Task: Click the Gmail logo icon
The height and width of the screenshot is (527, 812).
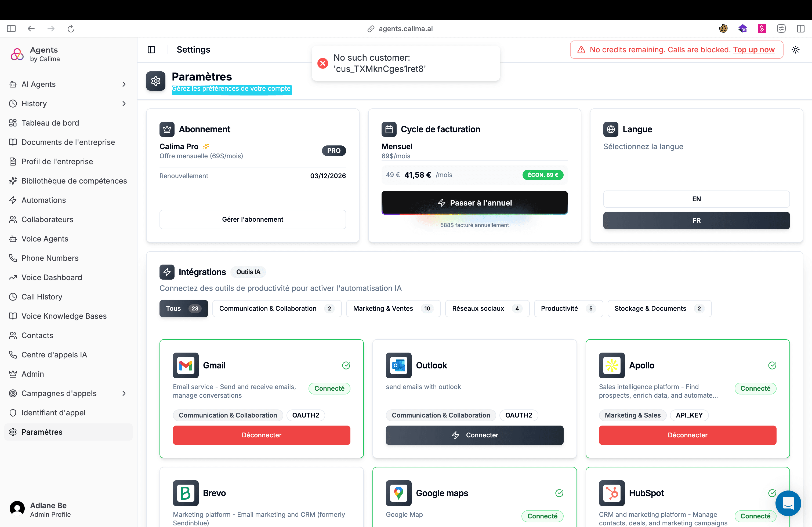Action: (x=186, y=365)
